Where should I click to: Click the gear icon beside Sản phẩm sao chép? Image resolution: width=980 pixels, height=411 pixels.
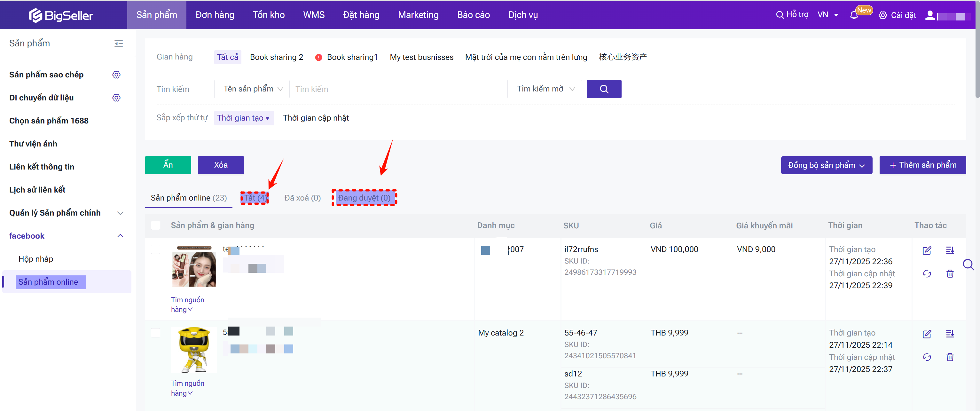pyautogui.click(x=116, y=75)
